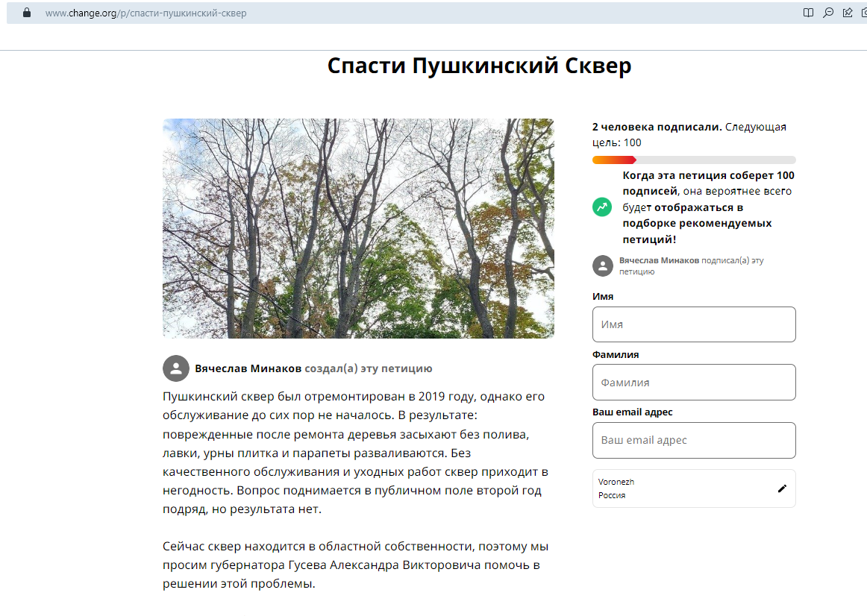This screenshot has height=616, width=867.
Task: Click 'Следующая цель: 100' text
Action: pyautogui.click(x=689, y=135)
